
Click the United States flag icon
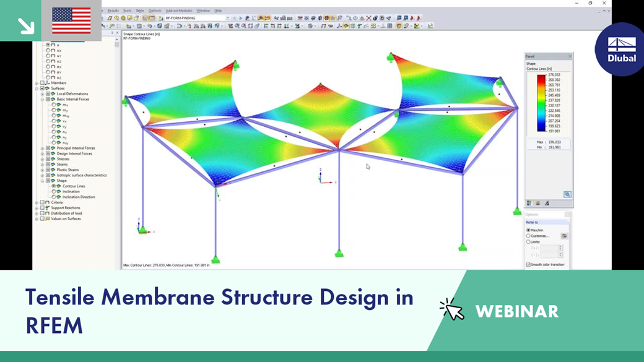coord(71,20)
